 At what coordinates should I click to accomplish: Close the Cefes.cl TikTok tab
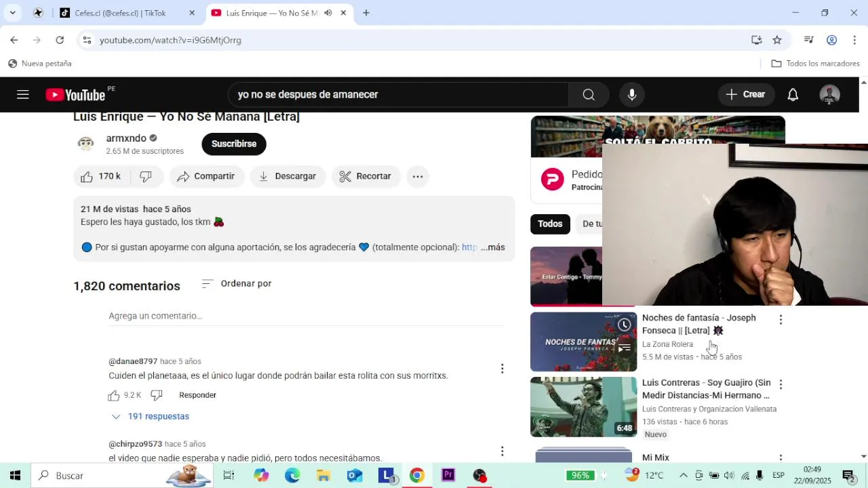click(192, 13)
